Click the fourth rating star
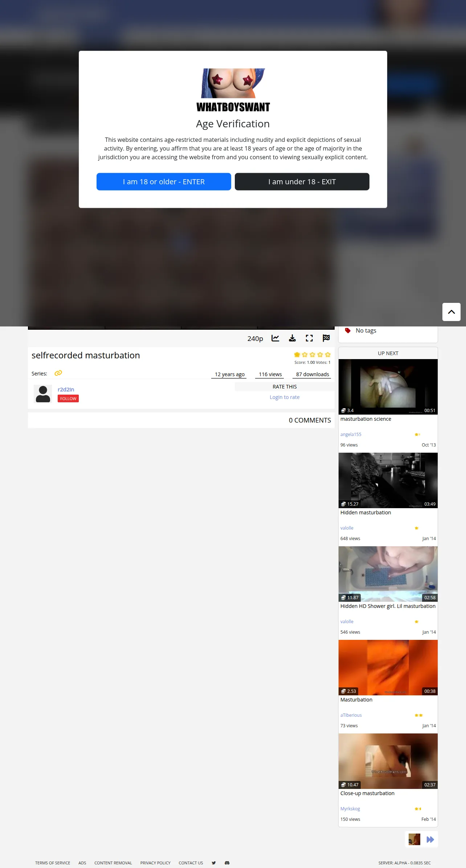466x868 pixels. [320, 354]
